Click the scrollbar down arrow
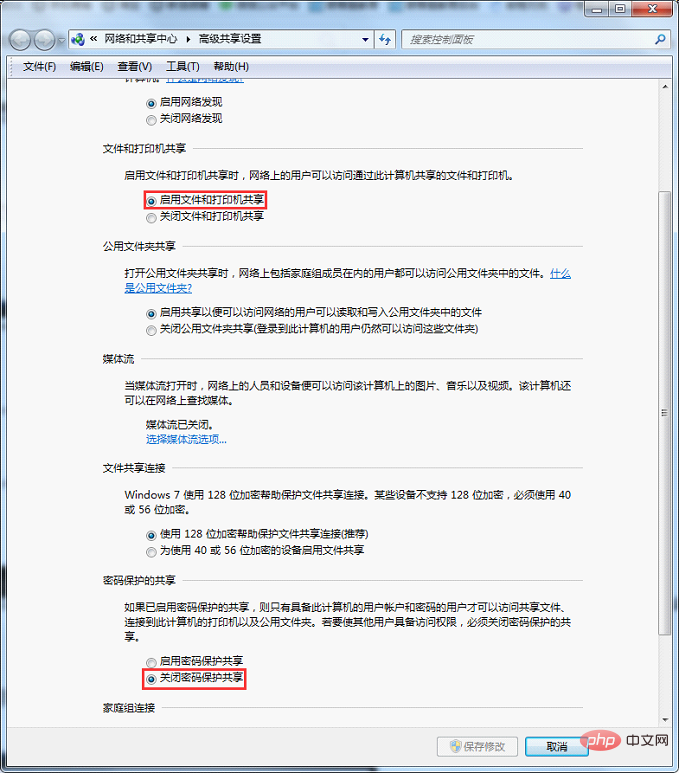The height and width of the screenshot is (773, 679). point(665,719)
